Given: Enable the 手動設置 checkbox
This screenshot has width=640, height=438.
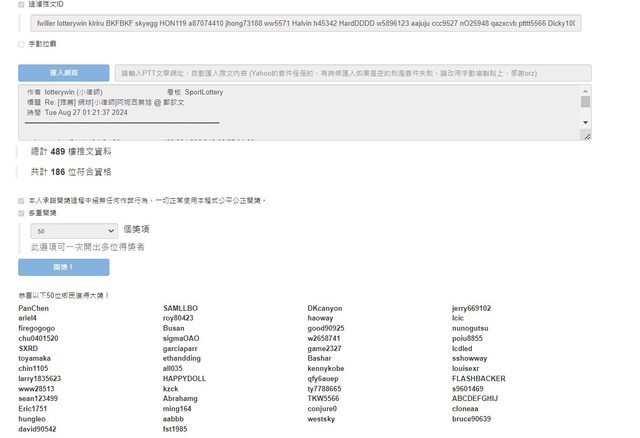Looking at the screenshot, I should tap(22, 44).
